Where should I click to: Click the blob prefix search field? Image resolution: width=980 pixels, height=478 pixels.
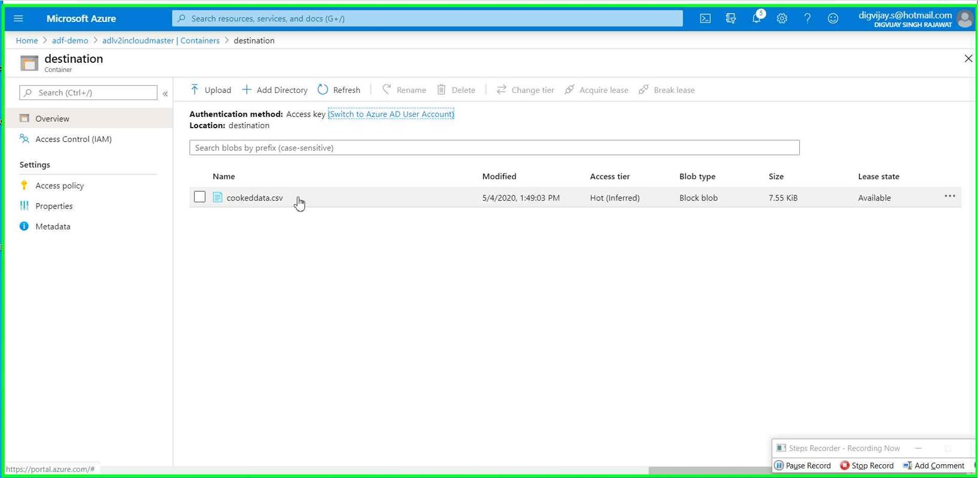click(494, 147)
